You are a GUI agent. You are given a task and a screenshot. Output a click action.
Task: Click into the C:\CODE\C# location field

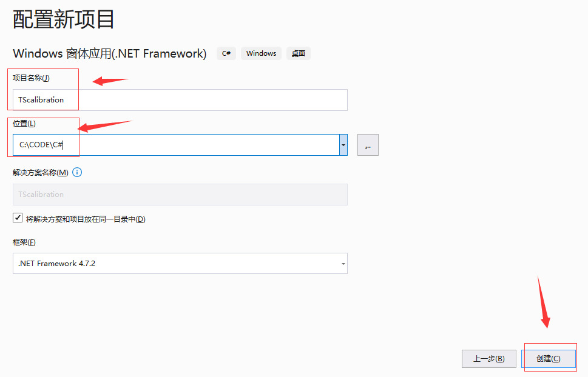click(176, 145)
